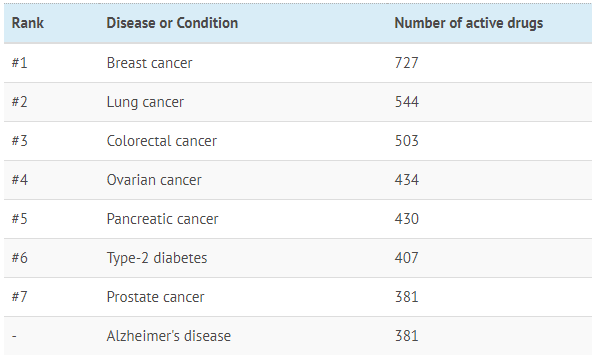
Task: Click the Disease or Condition header
Action: [x=172, y=23]
